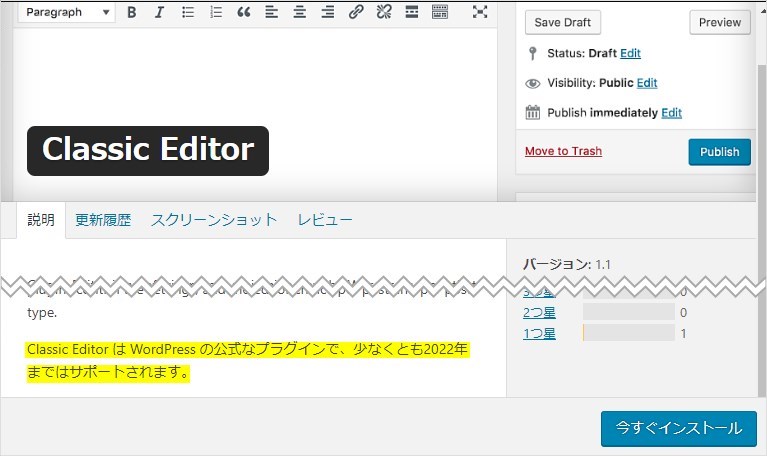
Task: Insert a numbered list
Action: point(216,12)
